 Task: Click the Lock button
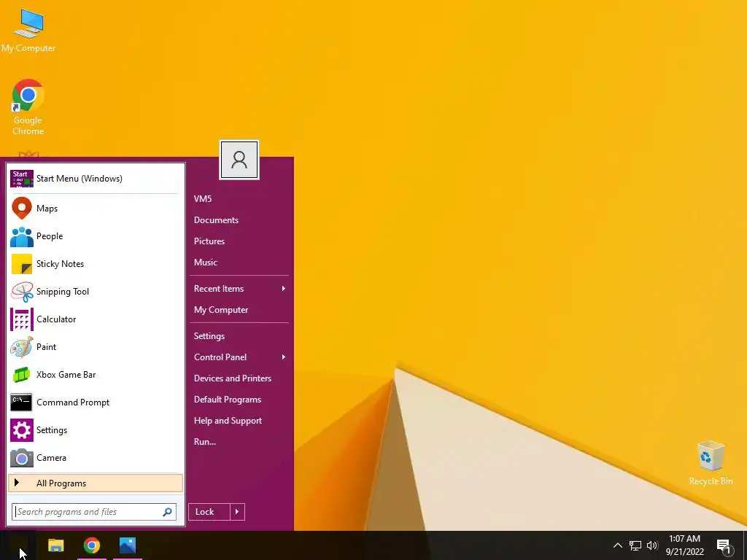209,512
